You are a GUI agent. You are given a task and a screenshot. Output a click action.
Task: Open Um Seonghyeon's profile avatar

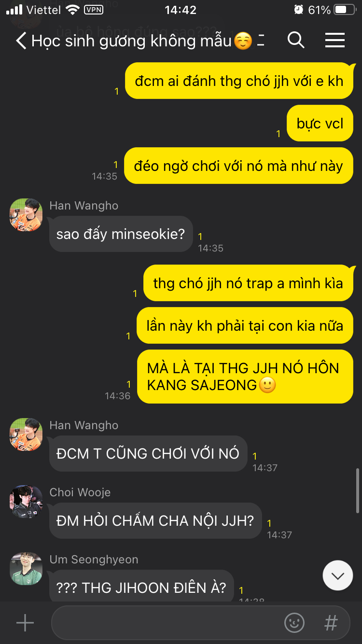26,569
